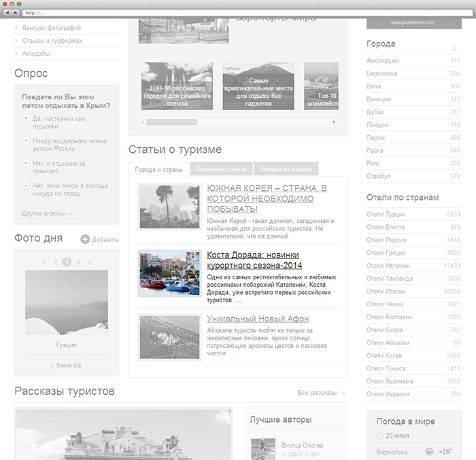Open the Другие опросы link
This screenshot has width=476, height=460.
click(x=47, y=213)
